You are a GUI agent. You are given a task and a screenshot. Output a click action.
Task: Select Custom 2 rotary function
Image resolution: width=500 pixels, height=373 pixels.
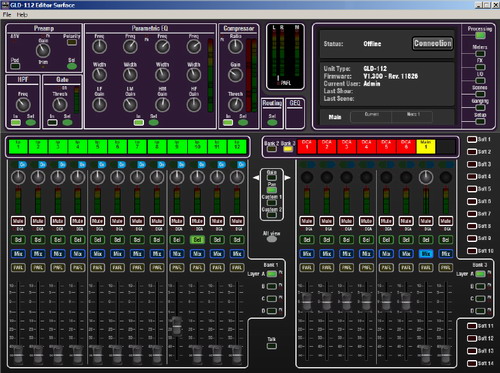[272, 215]
